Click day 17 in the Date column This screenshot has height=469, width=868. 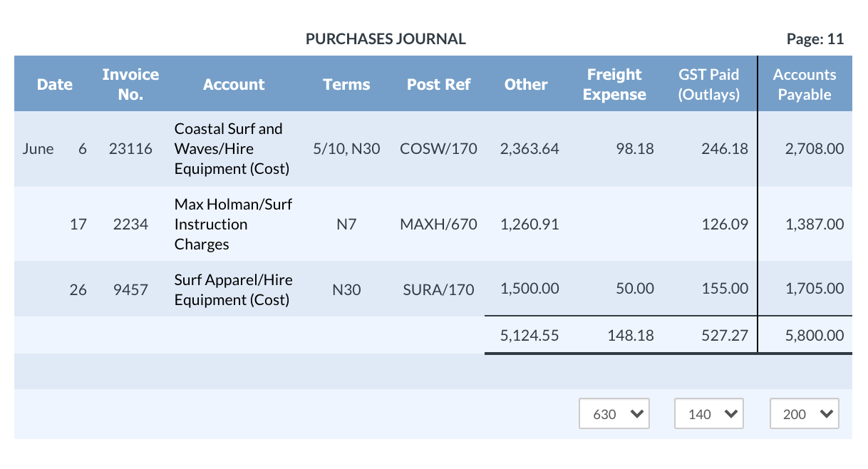(x=78, y=225)
